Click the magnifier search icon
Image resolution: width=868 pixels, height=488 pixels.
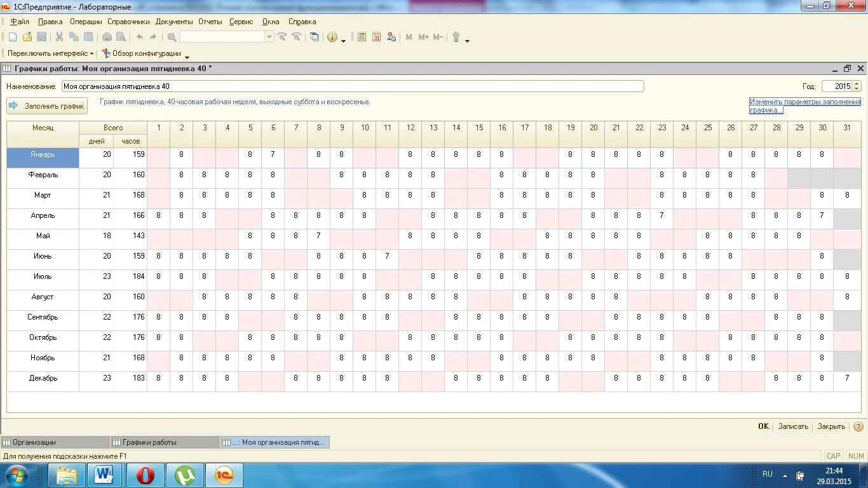[x=172, y=37]
